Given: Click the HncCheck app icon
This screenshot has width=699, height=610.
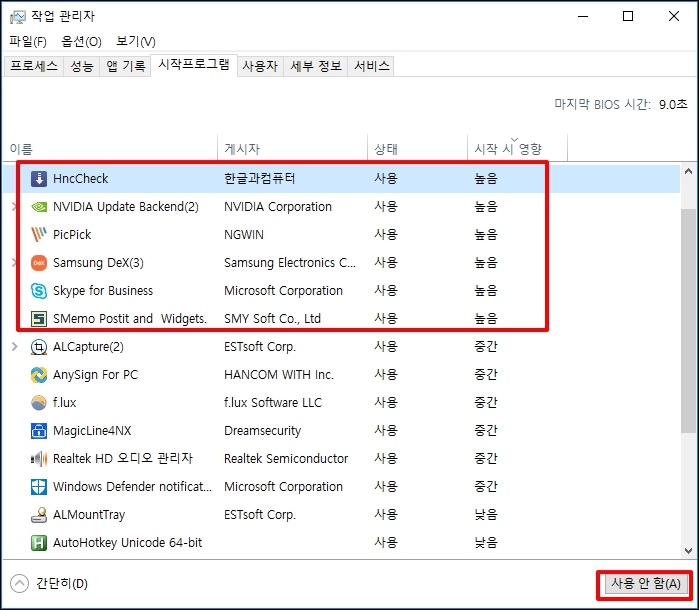Looking at the screenshot, I should tap(39, 179).
